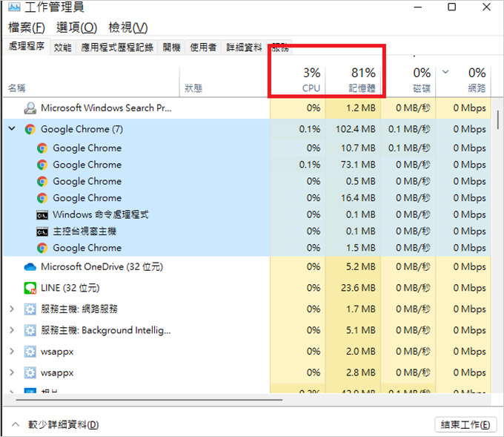Click Chrome icon of 73.1 MB subprocess
This screenshot has height=437, width=504.
pos(42,165)
